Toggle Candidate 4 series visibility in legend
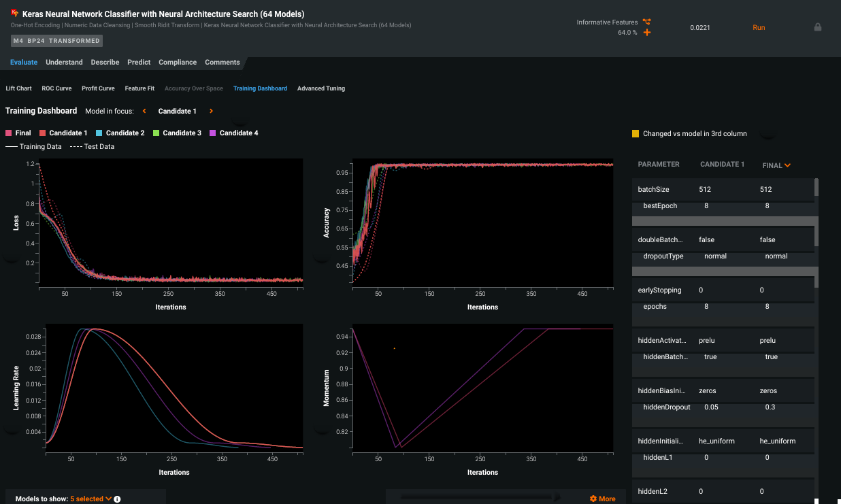Image resolution: width=841 pixels, height=504 pixels. [233, 133]
